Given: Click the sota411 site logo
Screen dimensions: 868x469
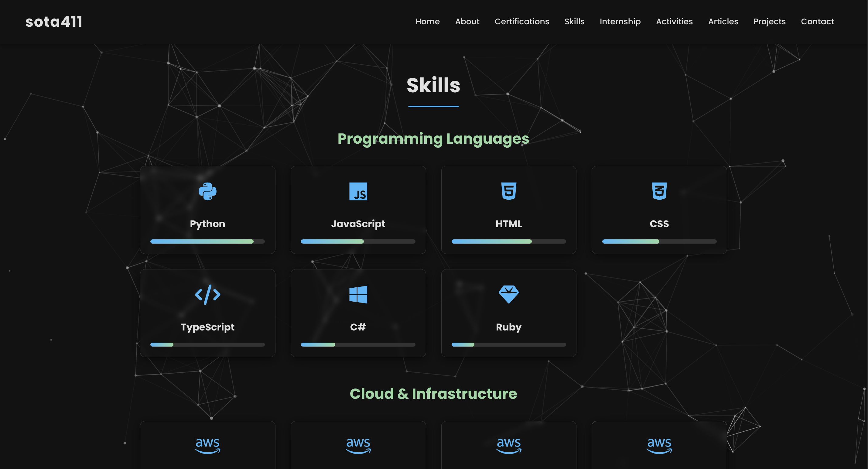Looking at the screenshot, I should pyautogui.click(x=54, y=22).
